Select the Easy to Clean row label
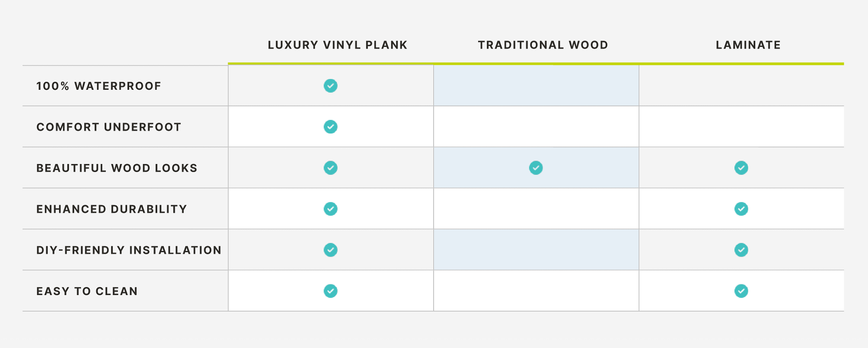Image resolution: width=868 pixels, height=348 pixels. [x=87, y=292]
